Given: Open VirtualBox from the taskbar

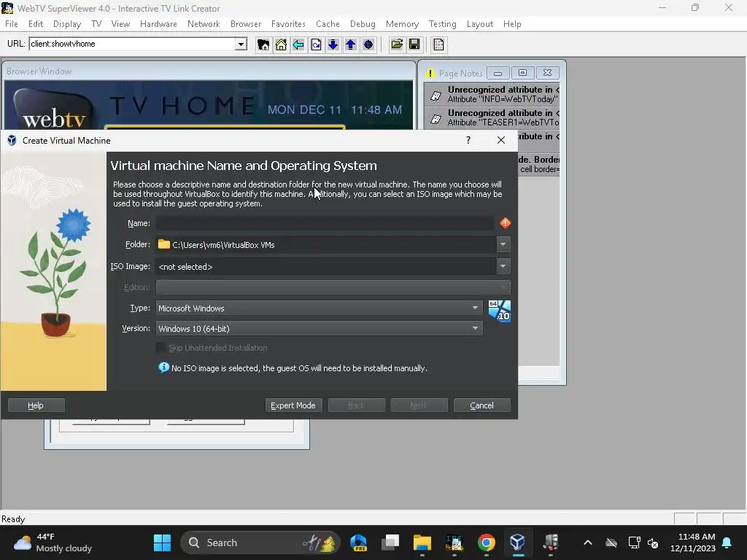Looking at the screenshot, I should click(x=517, y=542).
